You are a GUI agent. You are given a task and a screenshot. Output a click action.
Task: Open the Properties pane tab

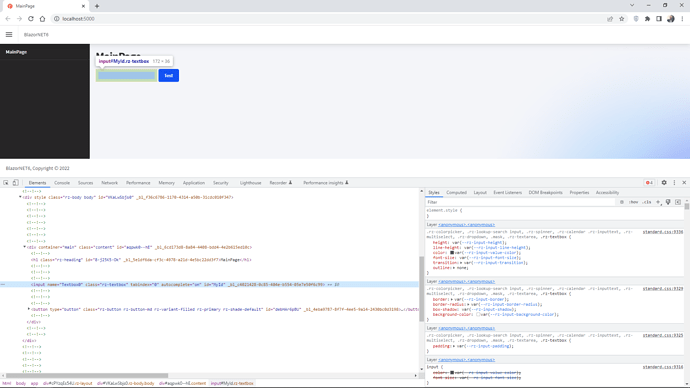pyautogui.click(x=579, y=192)
